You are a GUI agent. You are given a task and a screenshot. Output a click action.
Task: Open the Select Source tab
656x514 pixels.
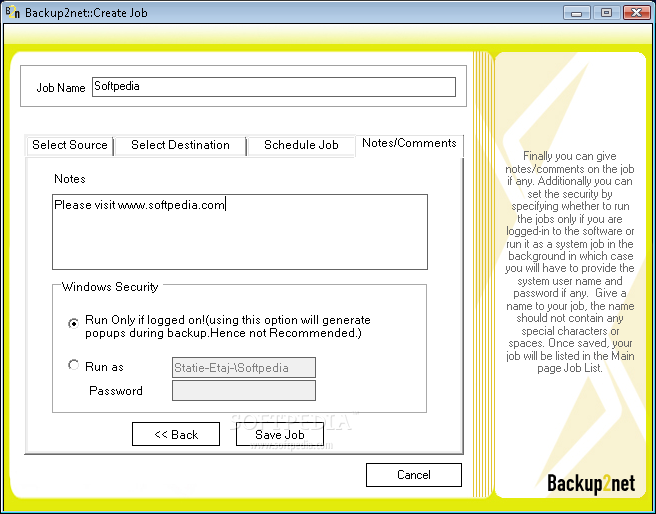69,145
